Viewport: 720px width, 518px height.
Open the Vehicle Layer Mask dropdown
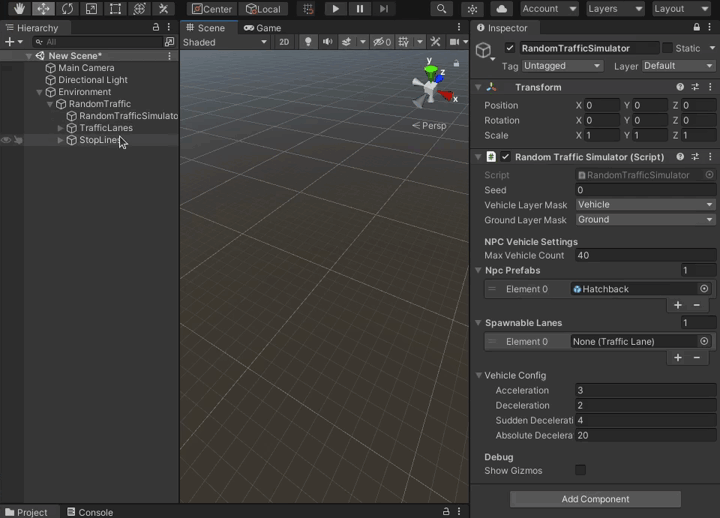click(x=645, y=205)
